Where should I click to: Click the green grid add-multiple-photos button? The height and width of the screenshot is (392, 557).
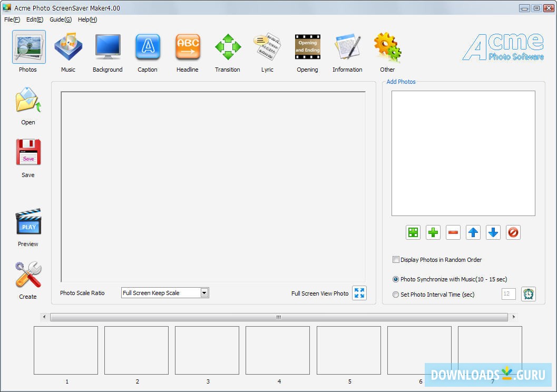[413, 232]
